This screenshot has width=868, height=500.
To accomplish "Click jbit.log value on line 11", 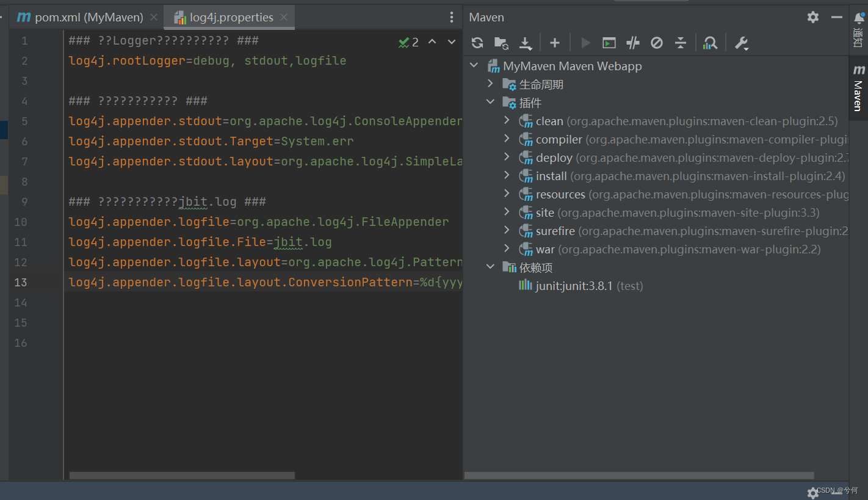I will click(303, 242).
